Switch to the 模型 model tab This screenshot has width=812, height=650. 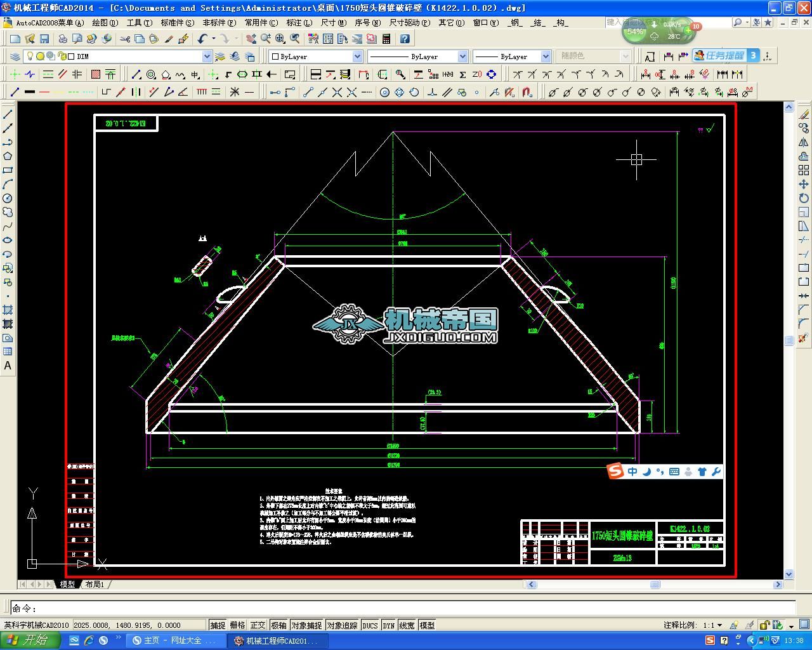[67, 584]
